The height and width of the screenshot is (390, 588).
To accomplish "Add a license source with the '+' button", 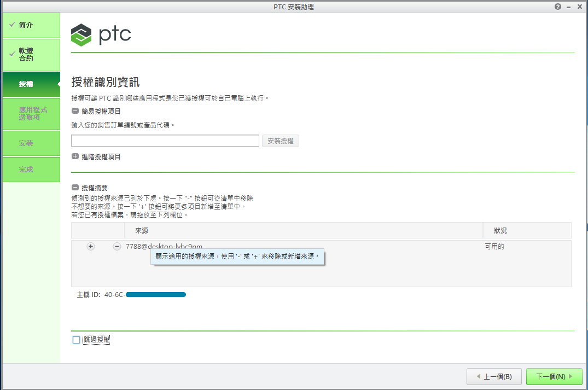I will point(91,247).
